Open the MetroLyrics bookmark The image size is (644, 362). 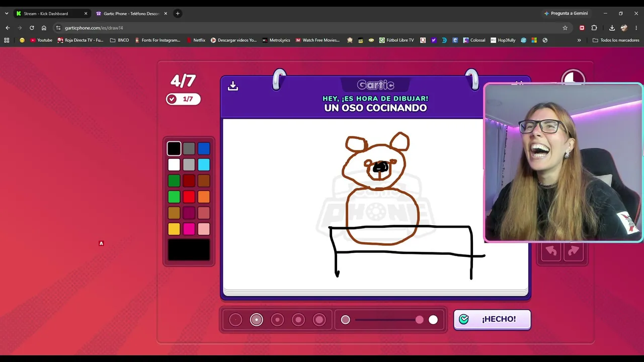pyautogui.click(x=276, y=40)
